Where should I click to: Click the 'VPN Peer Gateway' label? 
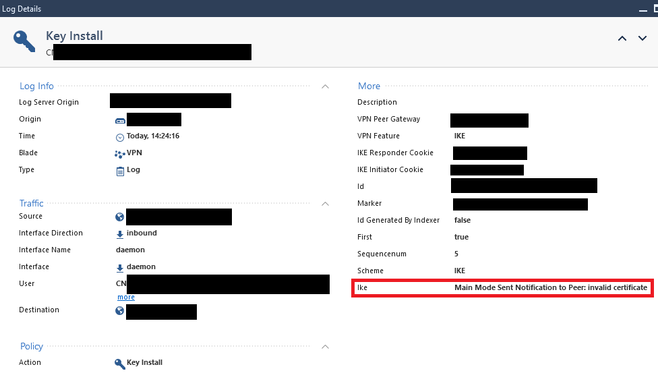[x=389, y=119]
